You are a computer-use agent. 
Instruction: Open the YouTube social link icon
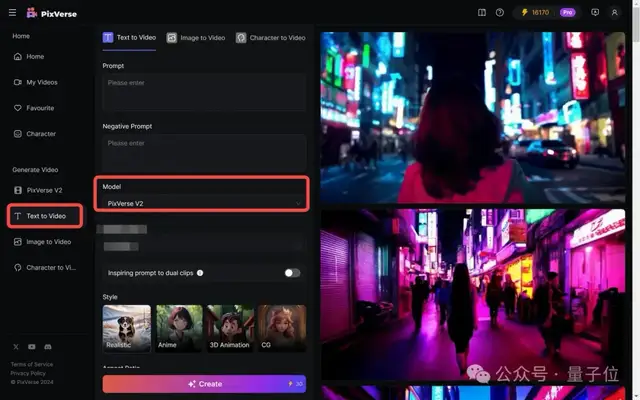click(31, 346)
